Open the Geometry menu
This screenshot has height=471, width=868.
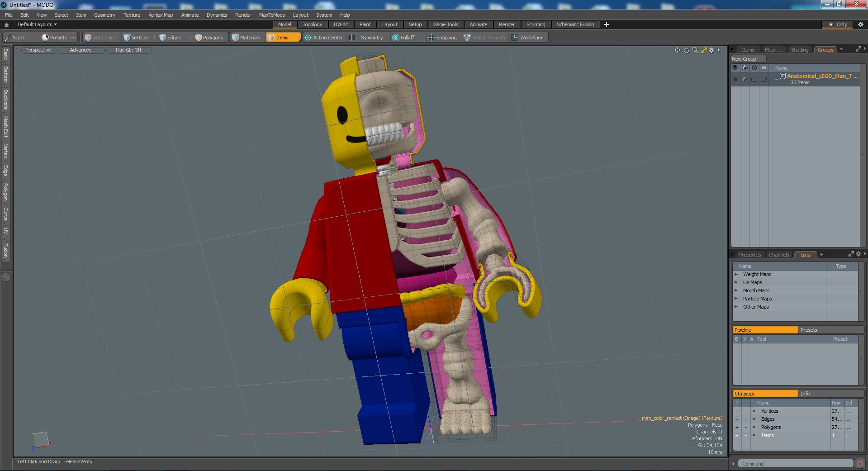[104, 15]
